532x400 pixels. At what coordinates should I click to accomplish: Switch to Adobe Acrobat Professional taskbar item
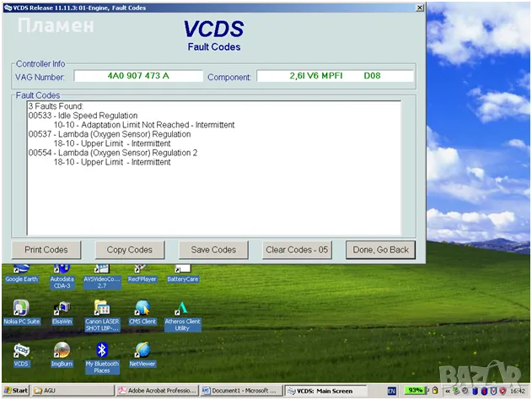[x=157, y=391]
